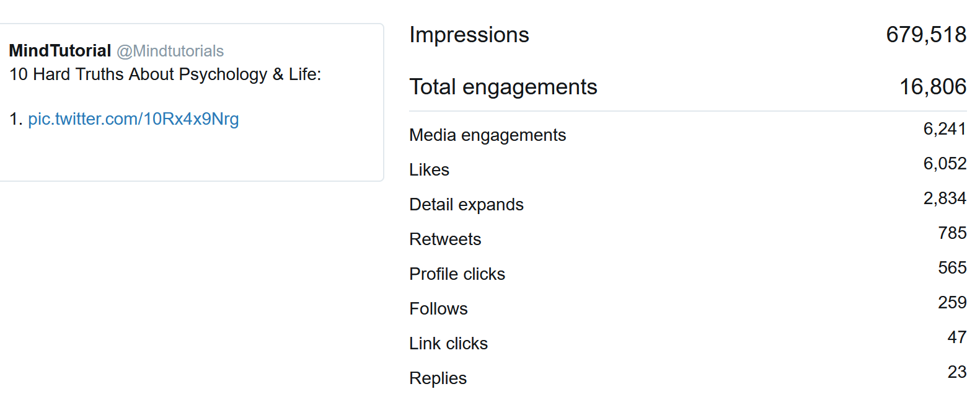980x407 pixels.
Task: Click the Profile clicks label
Action: pyautogui.click(x=457, y=274)
